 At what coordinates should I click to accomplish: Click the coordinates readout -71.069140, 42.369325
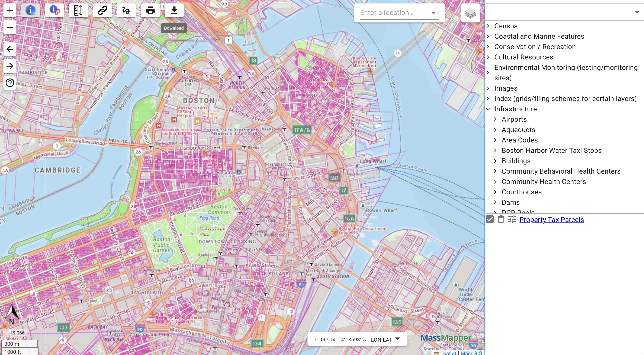click(x=338, y=339)
